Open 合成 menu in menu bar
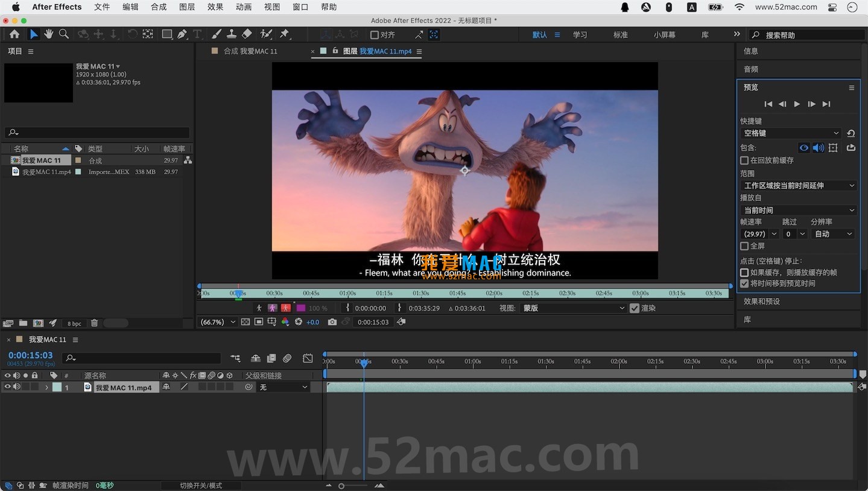Image resolution: width=868 pixels, height=491 pixels. pos(159,7)
